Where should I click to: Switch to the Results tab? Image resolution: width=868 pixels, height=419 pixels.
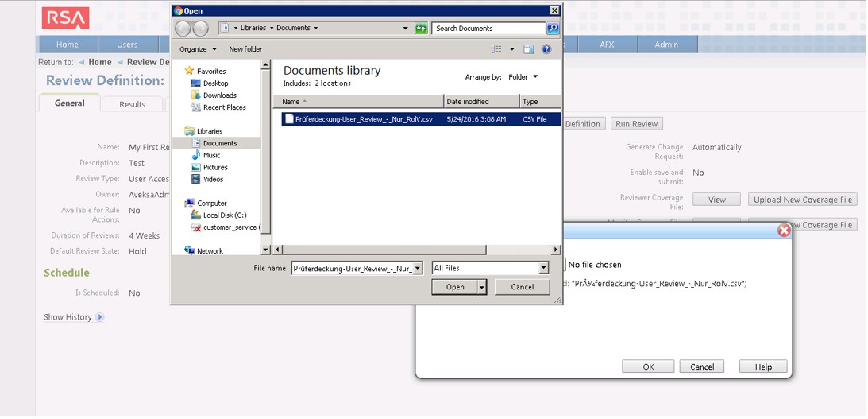pyautogui.click(x=132, y=104)
